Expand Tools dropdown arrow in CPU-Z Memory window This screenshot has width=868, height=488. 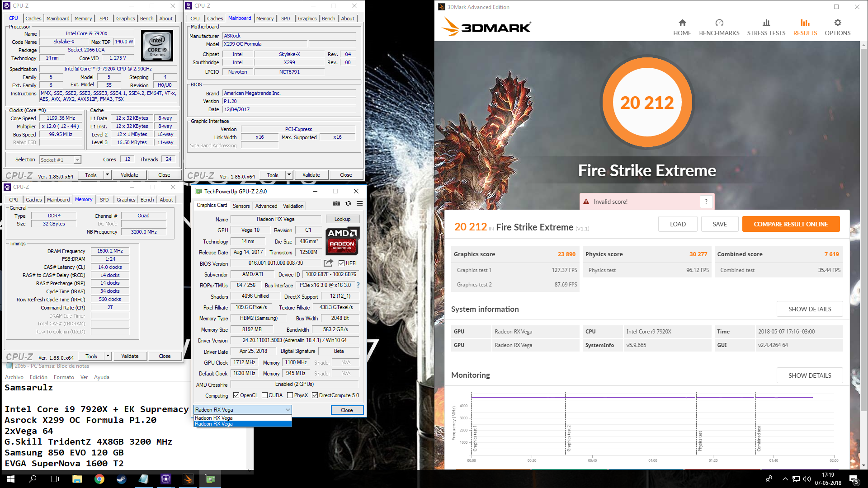[x=108, y=356]
